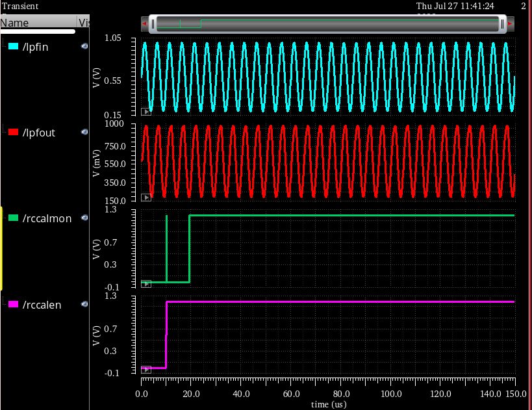
Task: Click the overview pan slider bar body
Action: (x=327, y=24)
